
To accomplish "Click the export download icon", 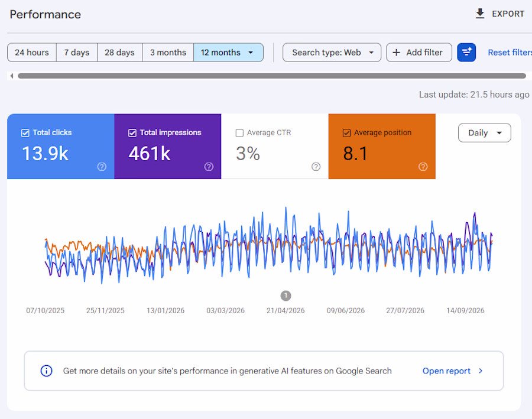I will (x=480, y=14).
